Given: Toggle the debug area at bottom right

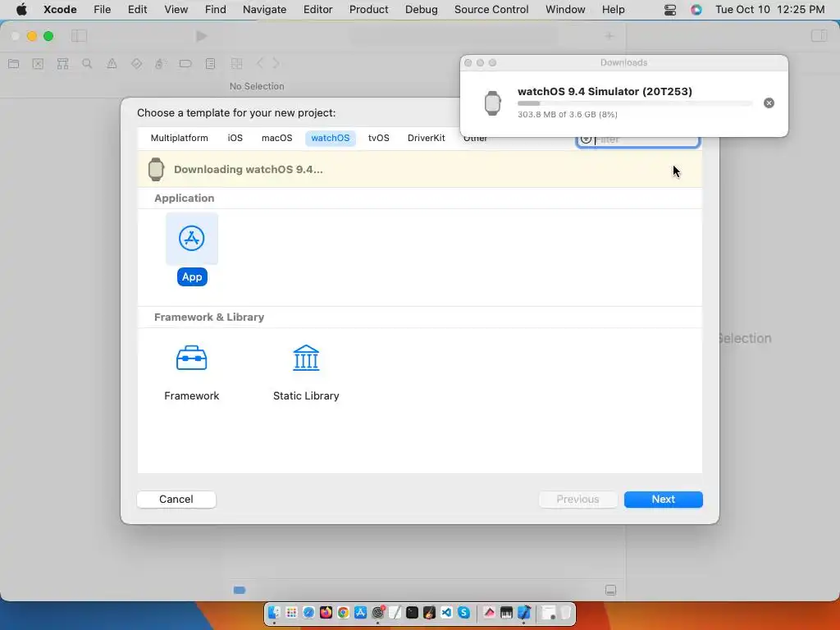Looking at the screenshot, I should (x=610, y=590).
